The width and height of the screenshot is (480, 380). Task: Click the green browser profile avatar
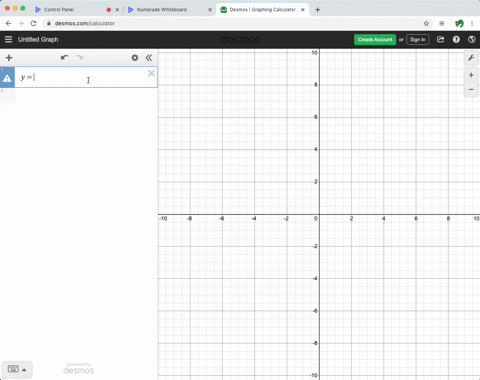tap(459, 23)
